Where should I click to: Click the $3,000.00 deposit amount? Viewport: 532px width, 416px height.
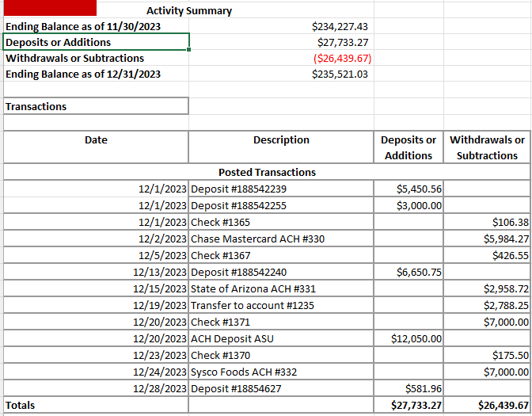click(408, 205)
